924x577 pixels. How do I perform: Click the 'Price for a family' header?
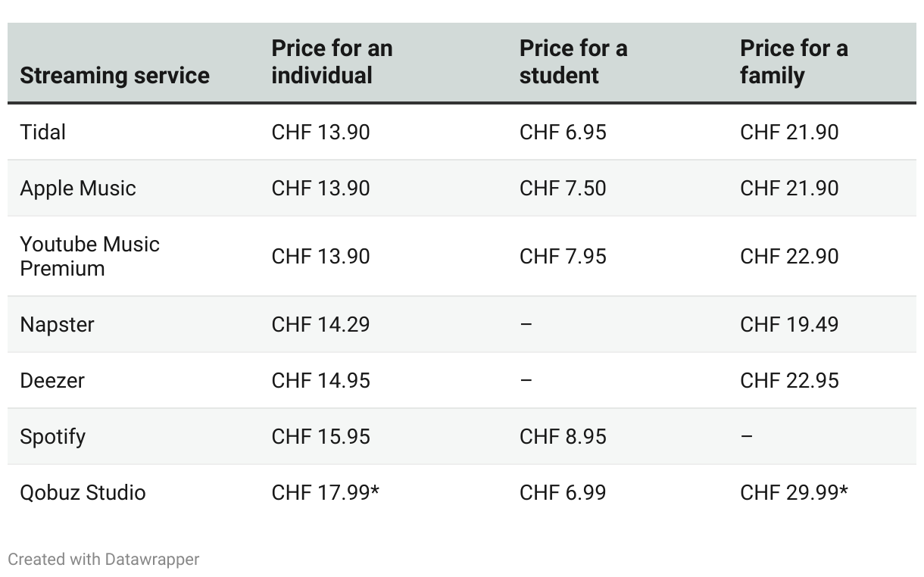click(x=793, y=62)
